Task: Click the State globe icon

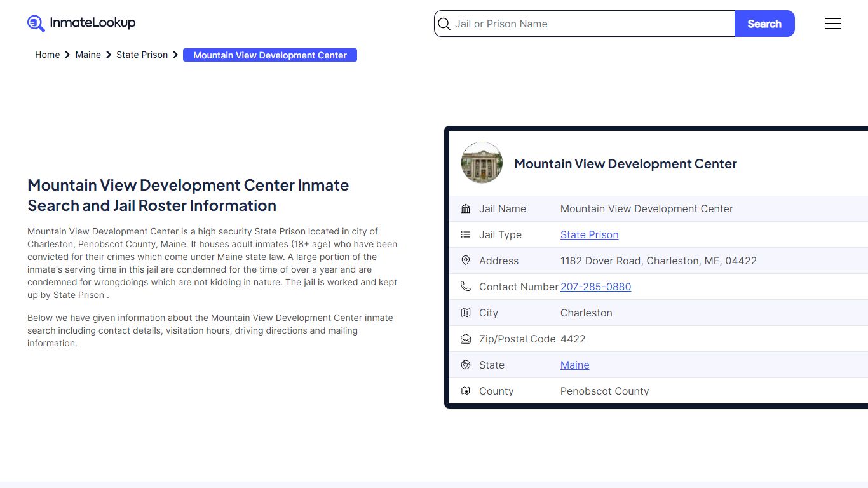Action: 466,365
